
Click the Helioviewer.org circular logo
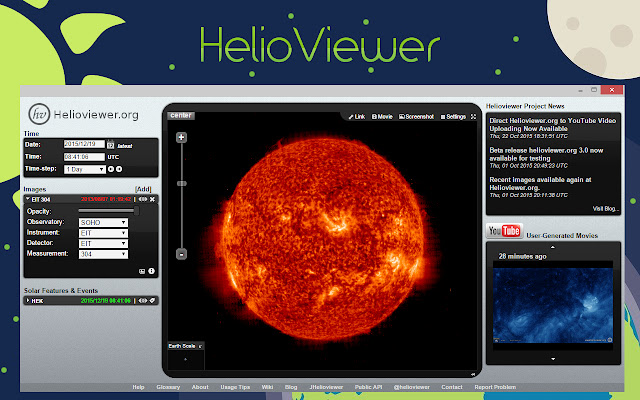click(x=39, y=114)
